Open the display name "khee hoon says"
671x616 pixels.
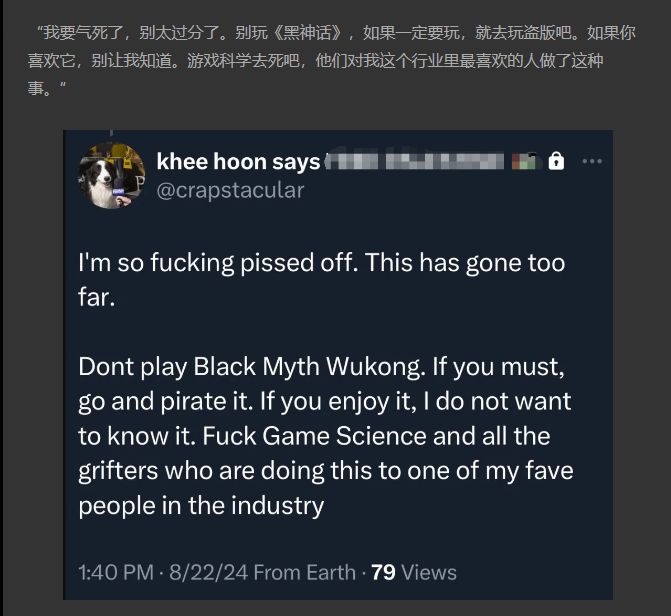[238, 162]
